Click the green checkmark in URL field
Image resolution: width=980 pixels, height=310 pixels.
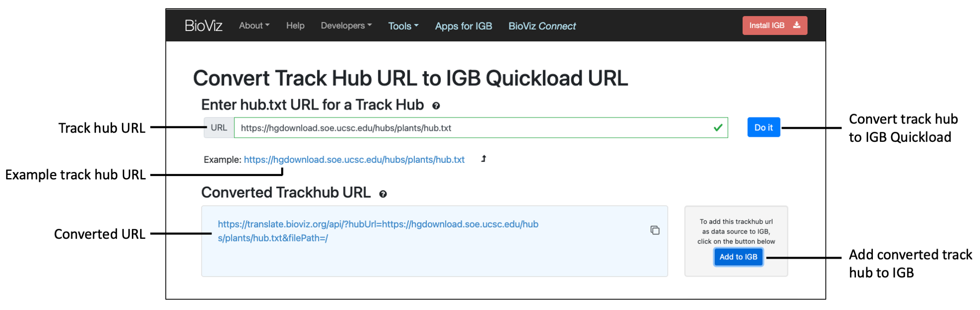tap(718, 128)
